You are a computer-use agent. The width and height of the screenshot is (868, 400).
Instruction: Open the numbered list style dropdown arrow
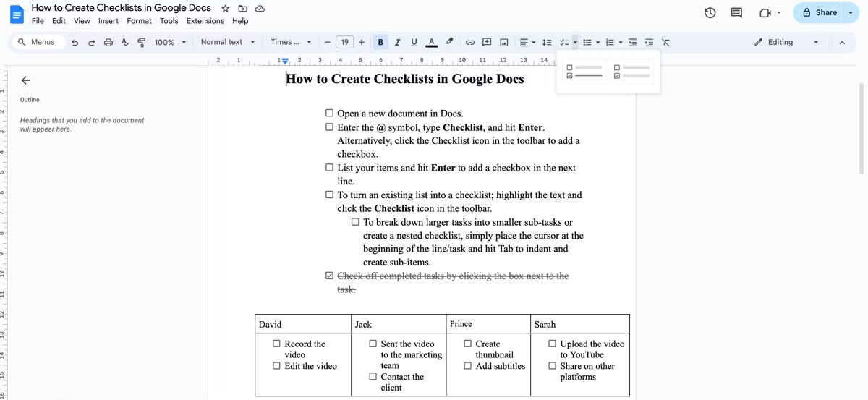[x=621, y=42]
